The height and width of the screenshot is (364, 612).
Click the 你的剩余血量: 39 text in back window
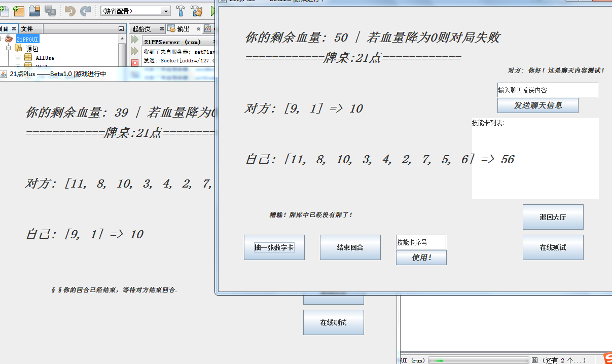click(x=77, y=113)
